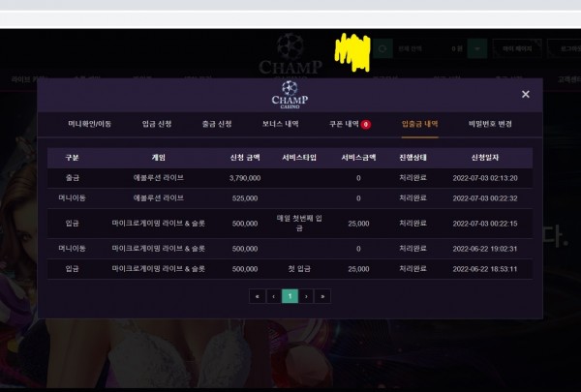Select page 1 in pagination

coord(290,296)
